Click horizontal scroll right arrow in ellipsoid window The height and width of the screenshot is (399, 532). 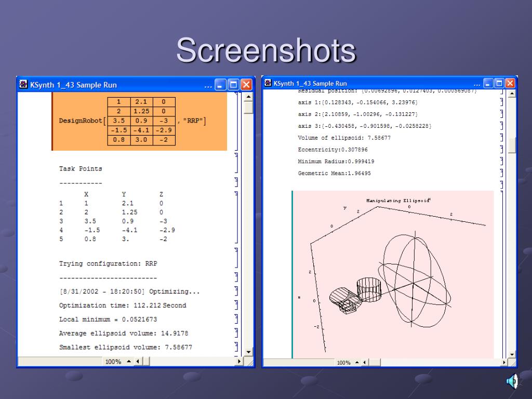(504, 362)
